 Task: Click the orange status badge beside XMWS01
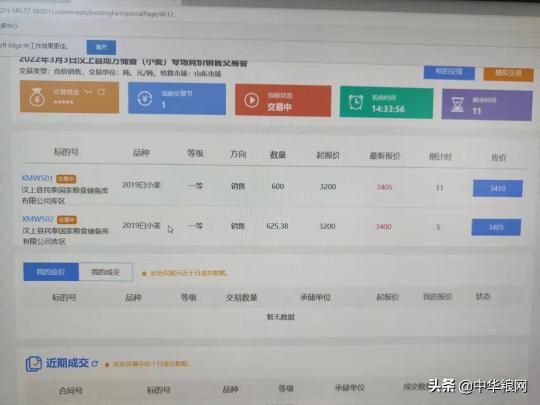coord(66,179)
